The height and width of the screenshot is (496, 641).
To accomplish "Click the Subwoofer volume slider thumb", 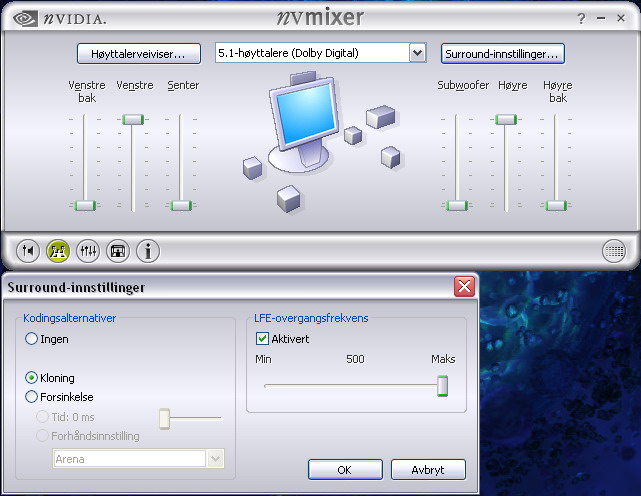I will coord(457,205).
